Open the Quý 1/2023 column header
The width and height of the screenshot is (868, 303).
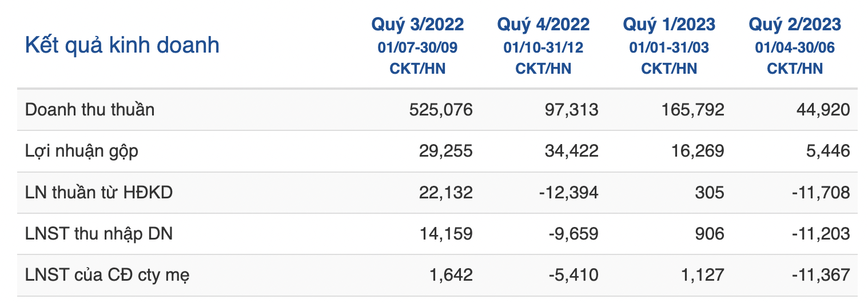tap(669, 25)
